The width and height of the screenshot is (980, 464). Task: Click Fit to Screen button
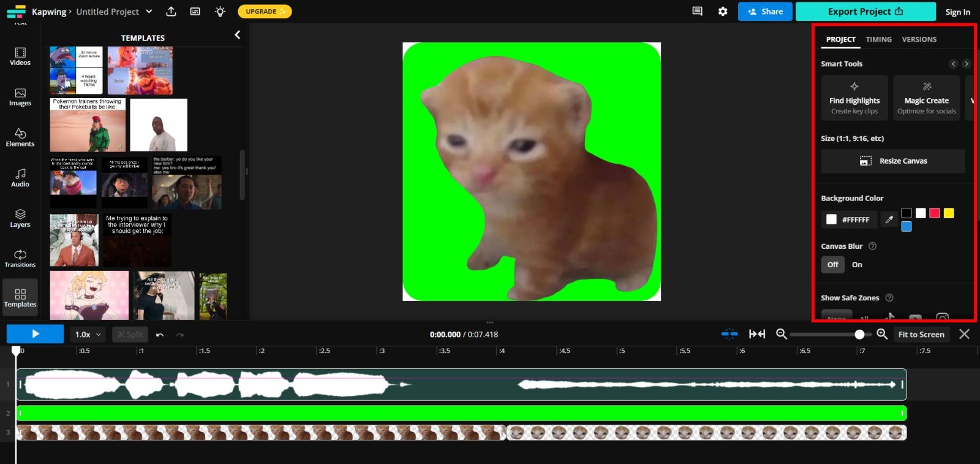click(921, 335)
